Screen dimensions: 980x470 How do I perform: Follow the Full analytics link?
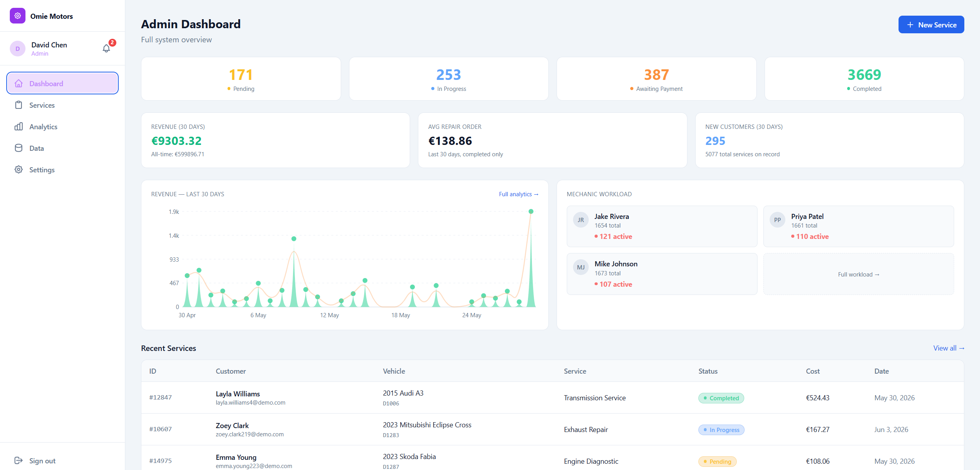[519, 194]
